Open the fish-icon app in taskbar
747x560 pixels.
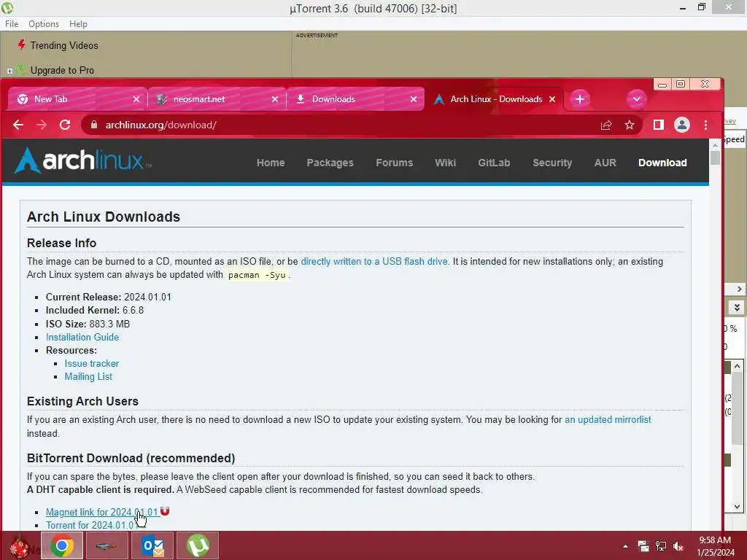107,545
